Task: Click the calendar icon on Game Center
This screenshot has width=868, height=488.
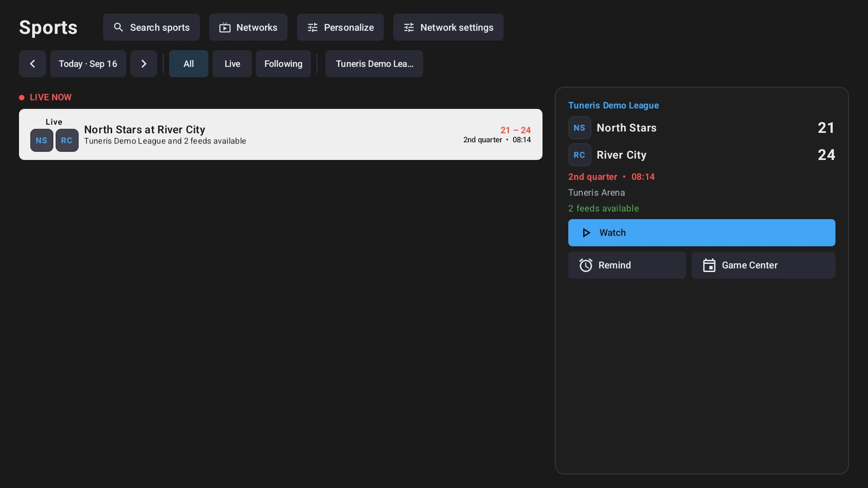Action: (709, 265)
